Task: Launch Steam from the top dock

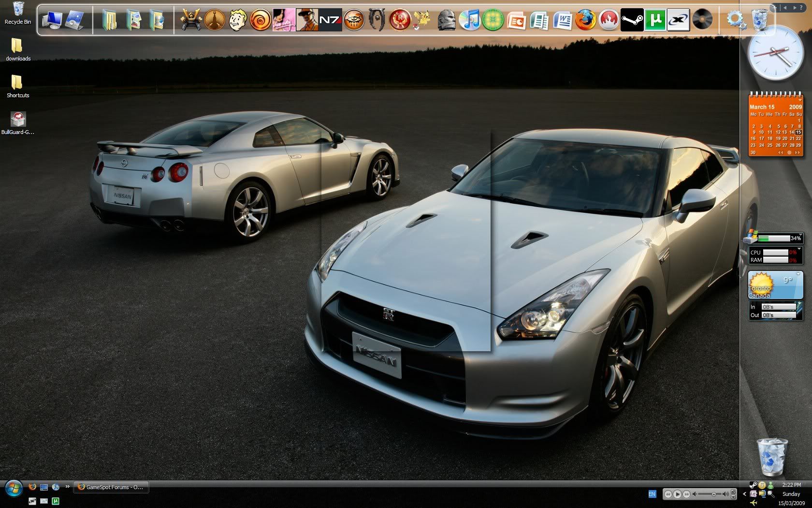Action: (x=632, y=20)
